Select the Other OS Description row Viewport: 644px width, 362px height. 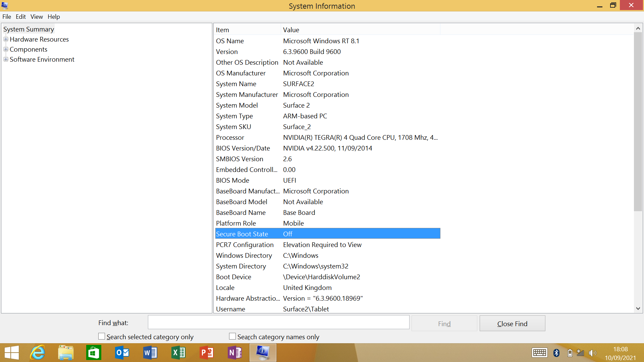(327, 62)
